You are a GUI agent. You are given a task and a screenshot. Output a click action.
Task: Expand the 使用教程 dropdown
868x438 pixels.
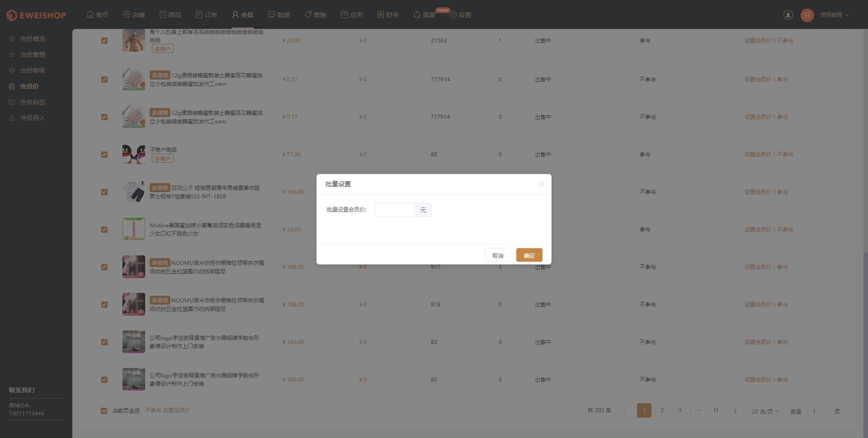pos(835,15)
